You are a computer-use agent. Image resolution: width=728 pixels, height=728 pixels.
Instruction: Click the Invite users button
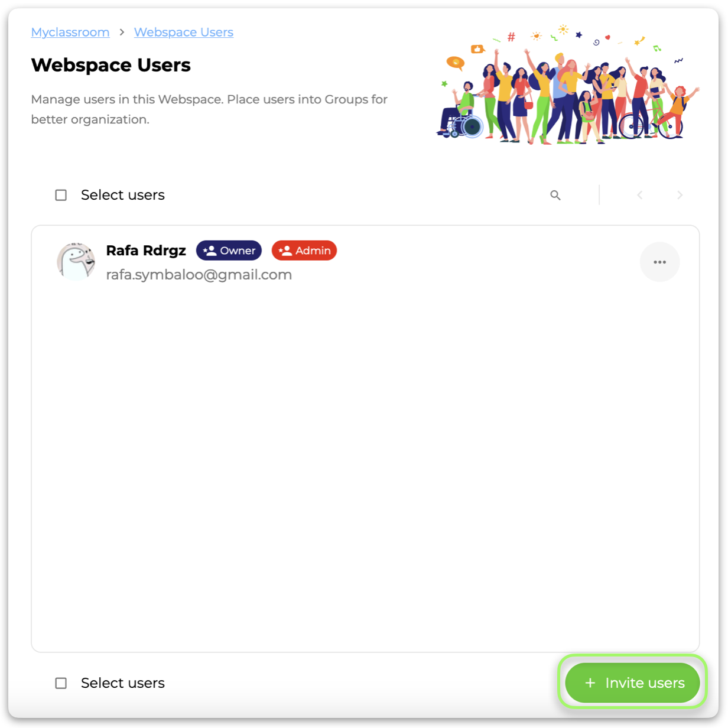(632, 683)
